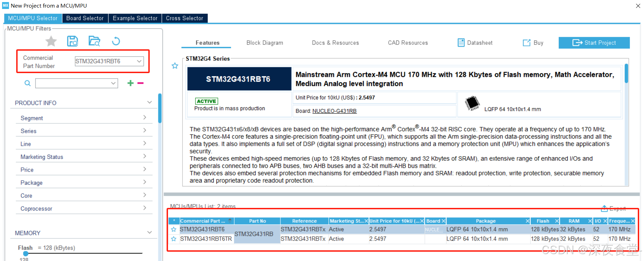Click the green plus icon

[x=130, y=83]
